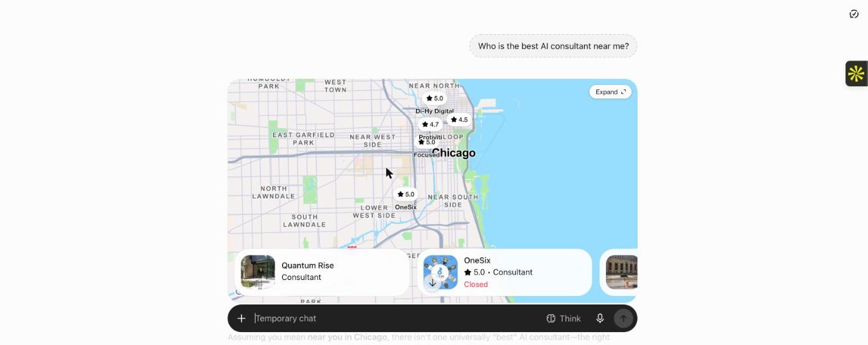Select the 5.0 map pin above Focused
The width and height of the screenshot is (868, 345).
pyautogui.click(x=427, y=142)
